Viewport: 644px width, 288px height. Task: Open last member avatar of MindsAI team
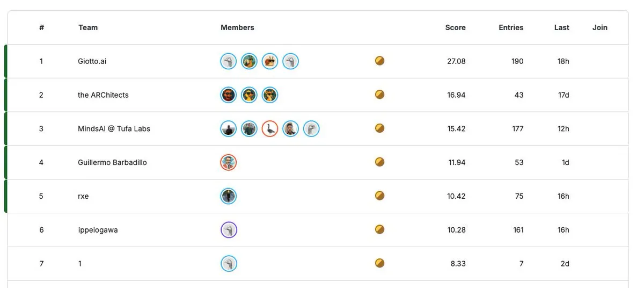click(x=311, y=129)
